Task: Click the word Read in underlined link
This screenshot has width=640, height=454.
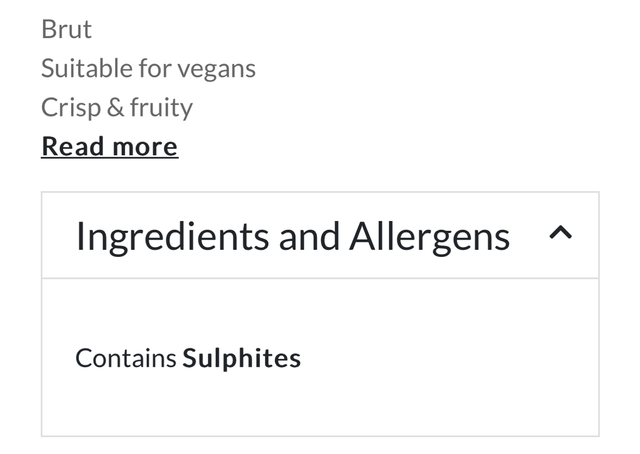Action: [72, 147]
